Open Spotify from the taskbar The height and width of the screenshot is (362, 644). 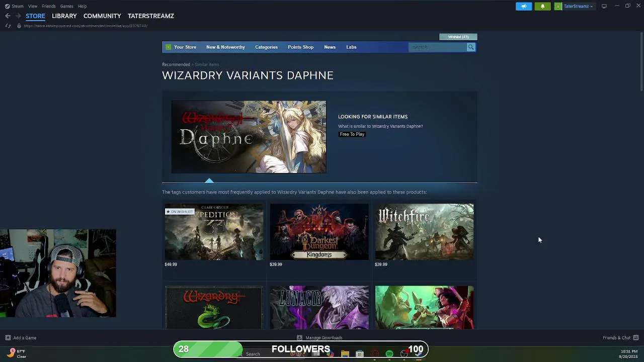pyautogui.click(x=389, y=354)
